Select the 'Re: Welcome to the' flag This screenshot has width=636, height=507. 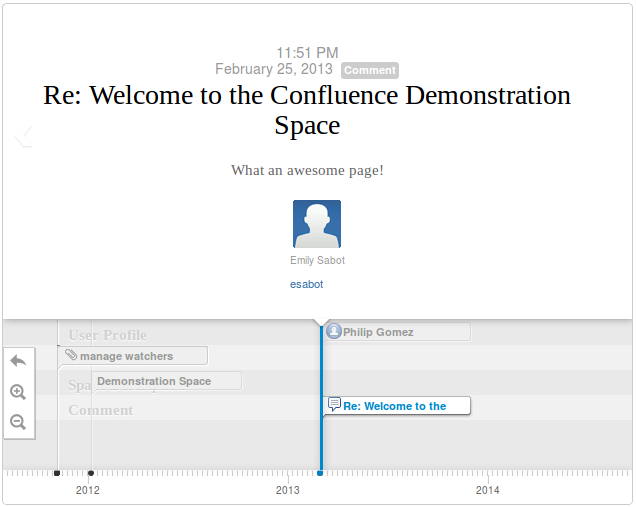point(398,406)
